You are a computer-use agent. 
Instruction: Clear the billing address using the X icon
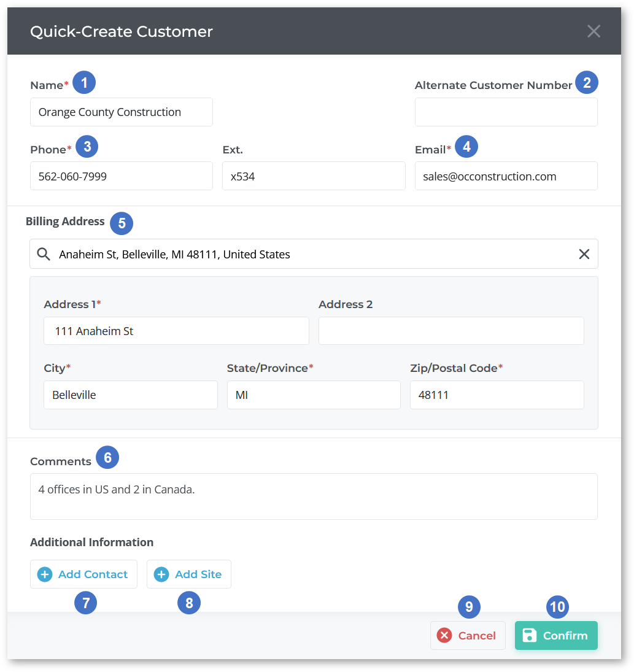[x=584, y=253]
